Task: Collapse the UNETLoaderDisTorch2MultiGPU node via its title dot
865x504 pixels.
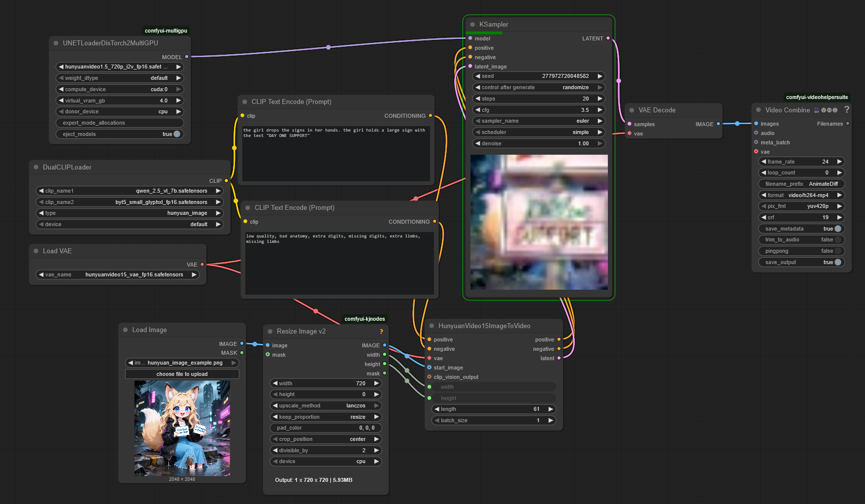Action: [x=56, y=43]
